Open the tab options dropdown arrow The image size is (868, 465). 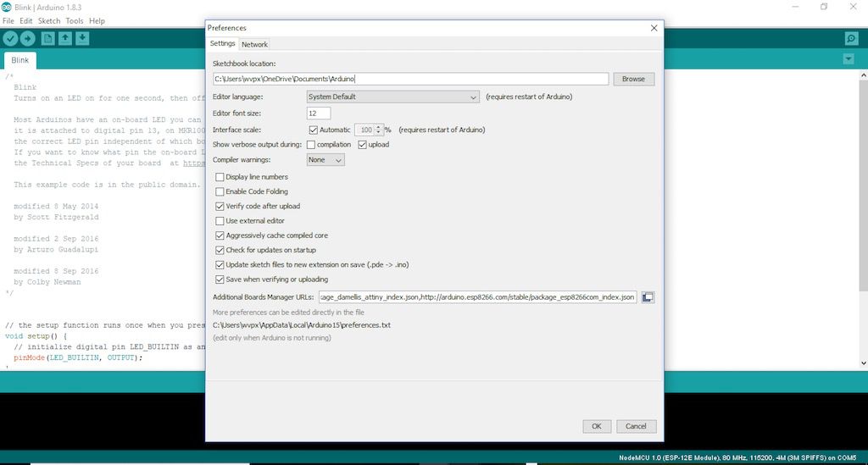(848, 58)
